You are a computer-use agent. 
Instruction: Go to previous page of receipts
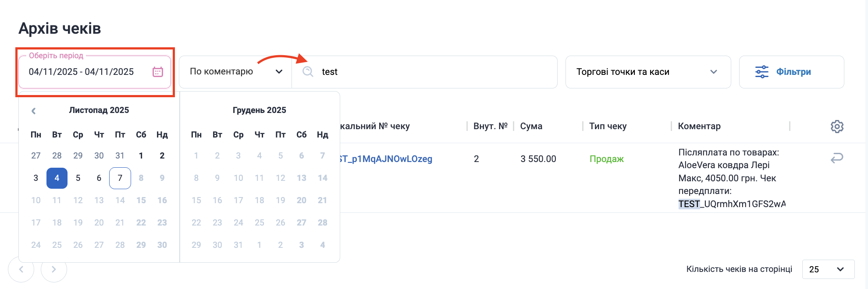click(21, 269)
